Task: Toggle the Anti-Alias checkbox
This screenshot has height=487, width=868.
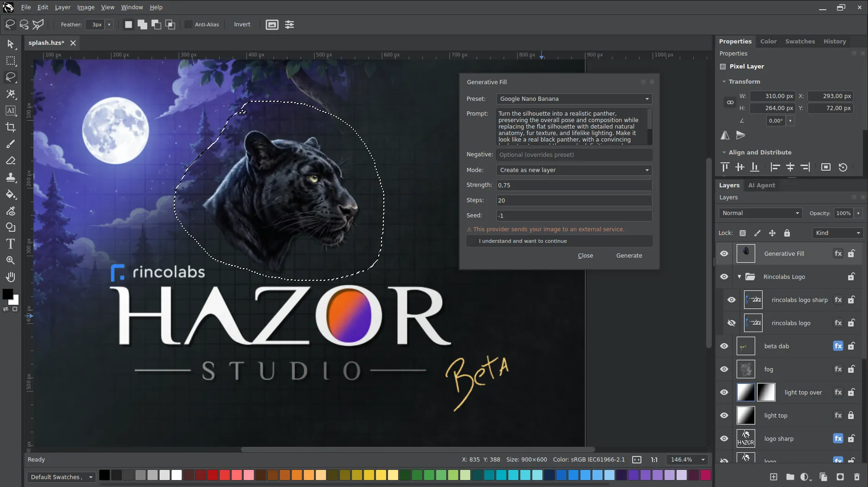Action: click(x=188, y=25)
